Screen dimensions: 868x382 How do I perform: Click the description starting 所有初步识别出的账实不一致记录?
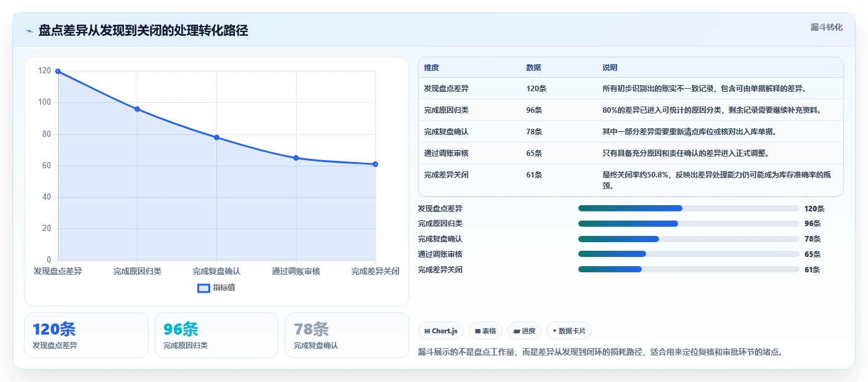705,89
